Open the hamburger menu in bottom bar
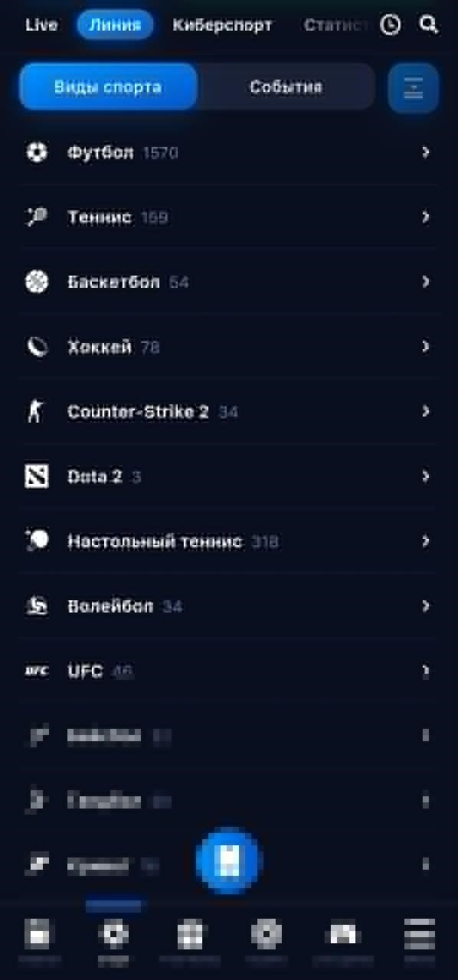The image size is (458, 980). pyautogui.click(x=419, y=936)
